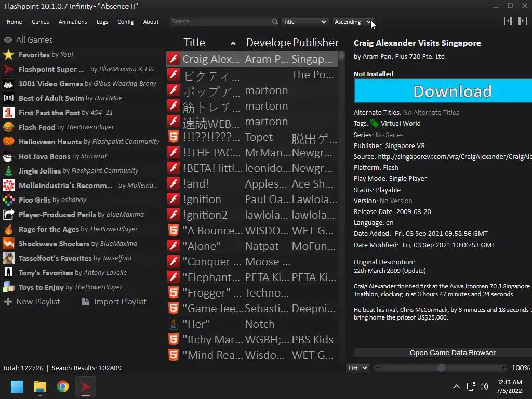Screen dimensions: 532x399
Task: Click Open Game Data Browser button
Action: [x=443, y=353]
